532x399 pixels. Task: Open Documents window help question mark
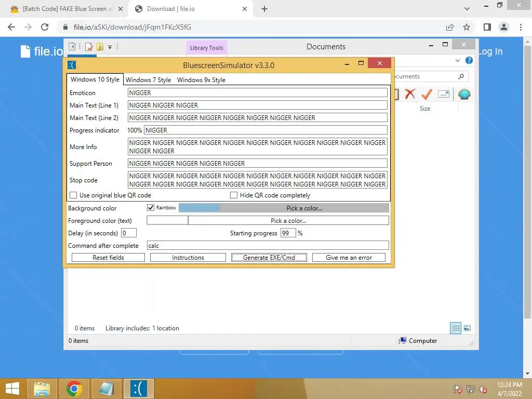click(469, 60)
